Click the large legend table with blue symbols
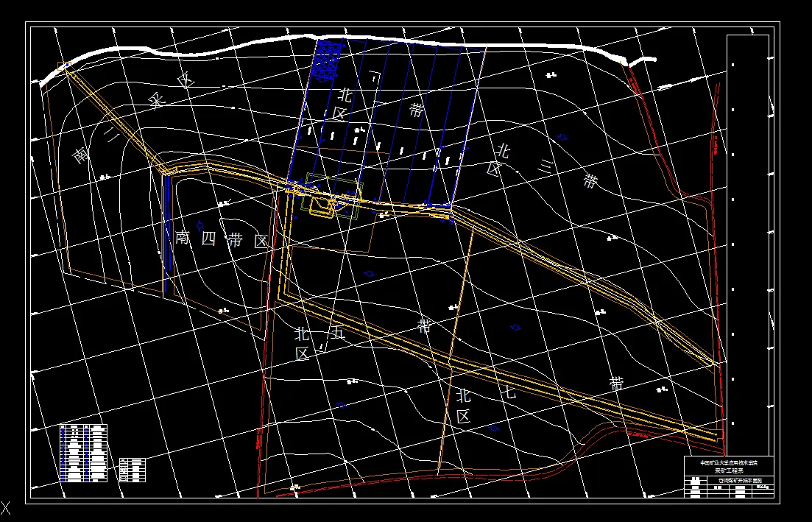 point(83,453)
